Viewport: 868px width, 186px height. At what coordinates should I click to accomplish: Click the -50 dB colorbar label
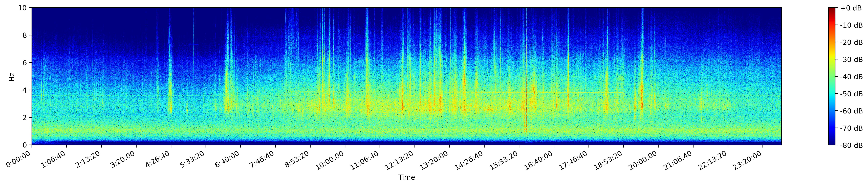click(852, 94)
